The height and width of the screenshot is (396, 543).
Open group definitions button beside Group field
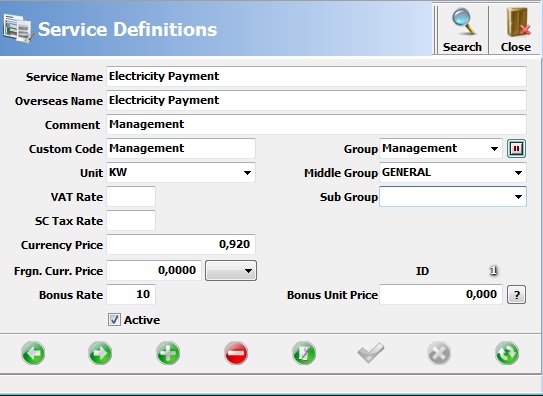click(516, 148)
